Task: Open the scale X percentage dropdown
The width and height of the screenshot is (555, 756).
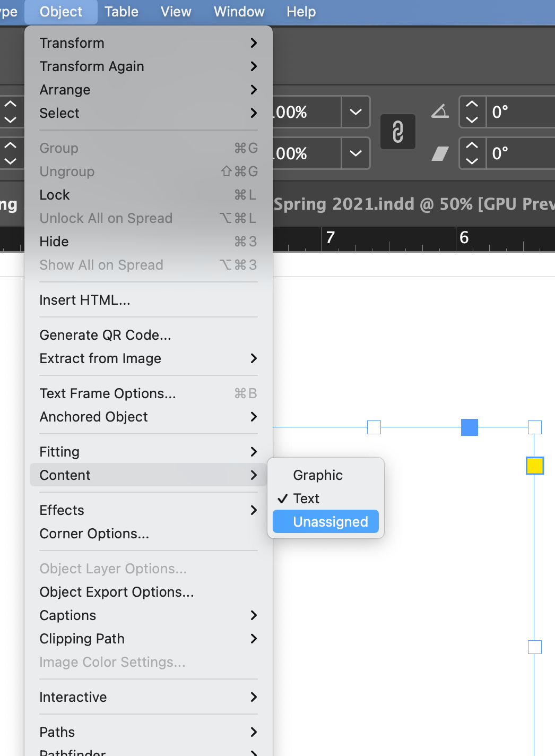Action: coord(355,112)
